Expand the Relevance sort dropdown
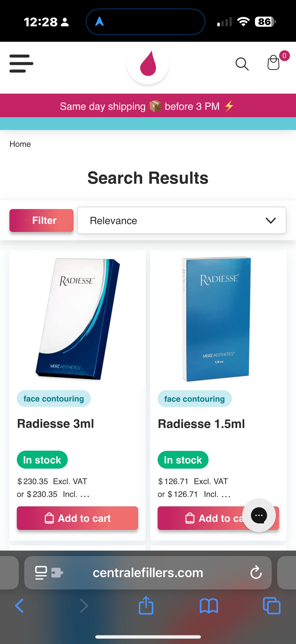296x644 pixels. [181, 221]
